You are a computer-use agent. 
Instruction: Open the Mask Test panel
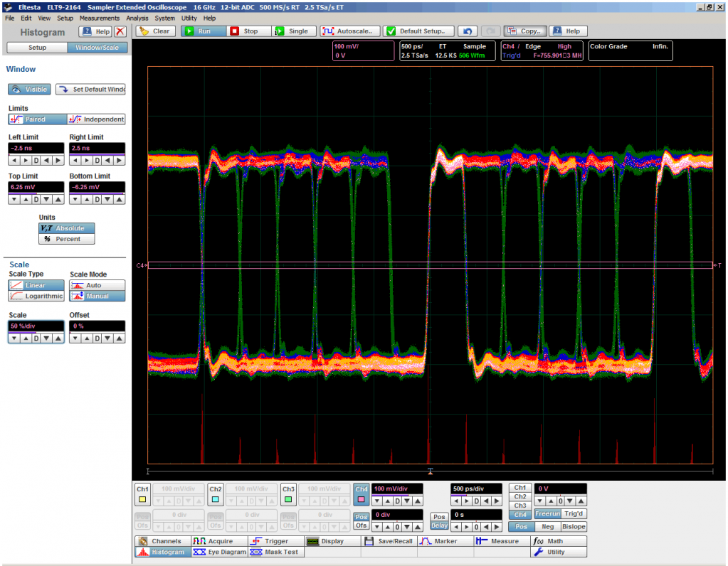pos(275,552)
